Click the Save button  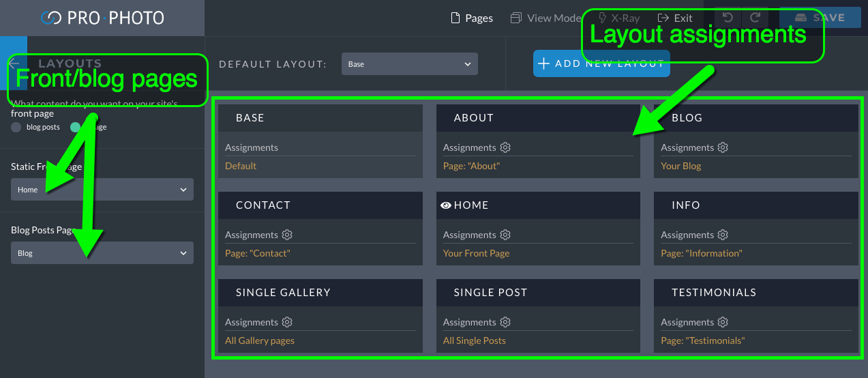point(820,18)
